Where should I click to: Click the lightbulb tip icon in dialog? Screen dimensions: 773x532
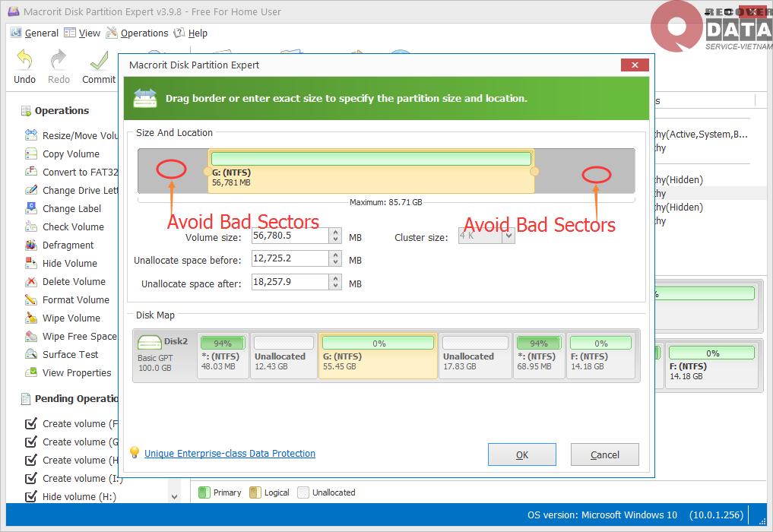(134, 452)
